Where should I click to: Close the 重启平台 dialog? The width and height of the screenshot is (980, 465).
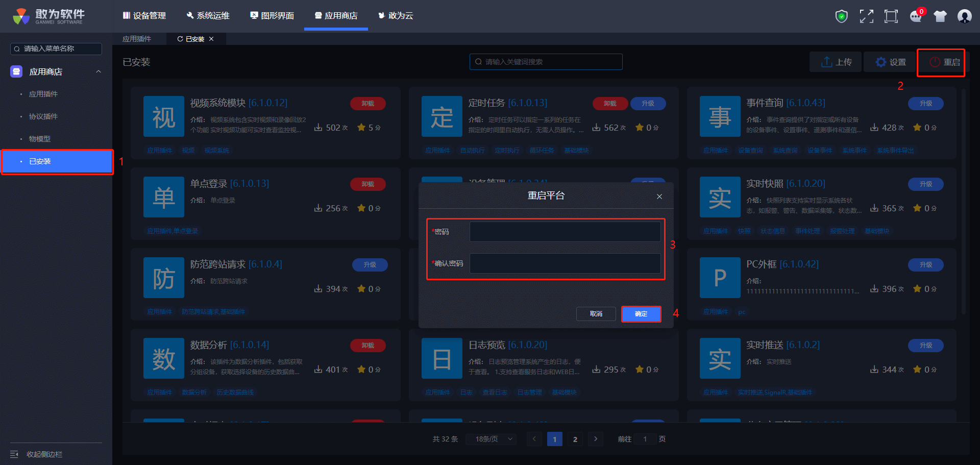point(659,197)
